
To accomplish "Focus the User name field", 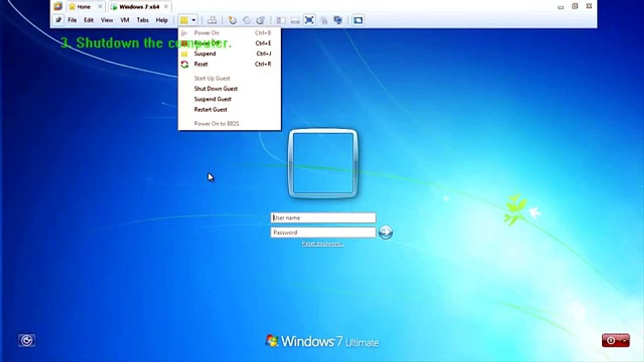I will point(323,218).
